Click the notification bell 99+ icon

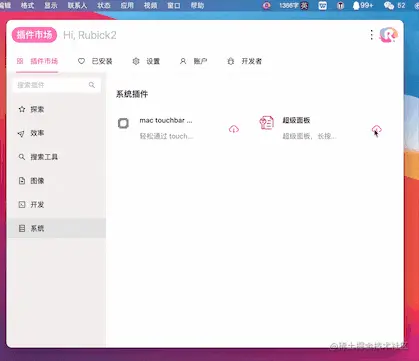click(x=363, y=5)
